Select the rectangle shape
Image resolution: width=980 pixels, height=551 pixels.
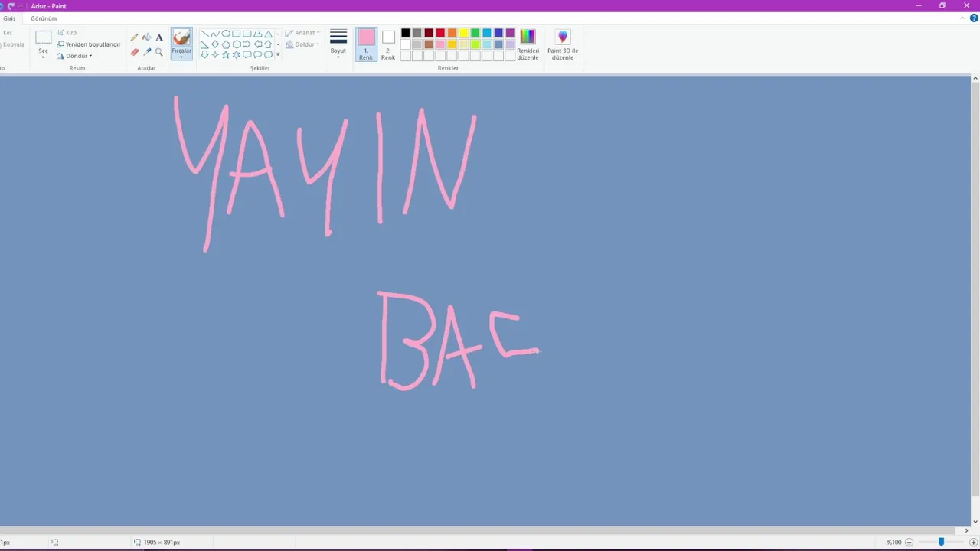tap(237, 34)
